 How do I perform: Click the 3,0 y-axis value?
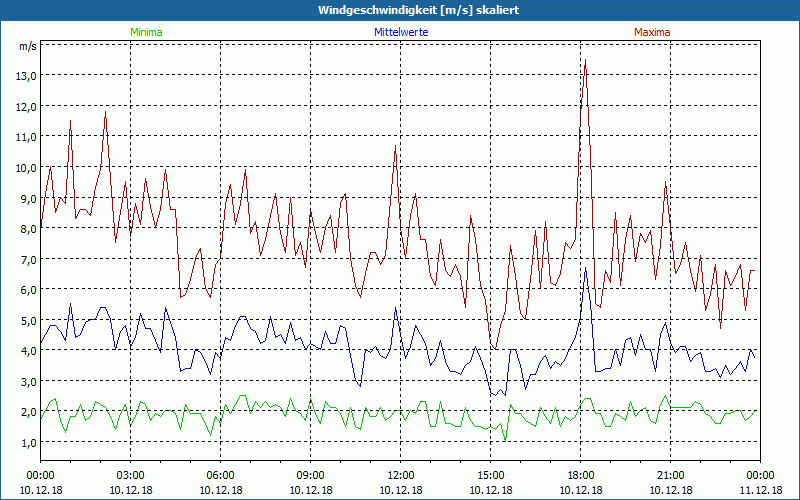(x=29, y=381)
